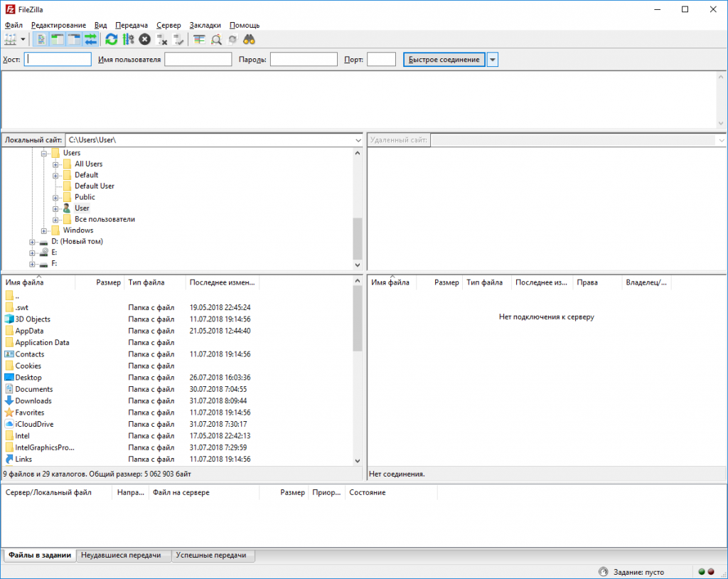Expand Все пользователи tree node

(55, 220)
